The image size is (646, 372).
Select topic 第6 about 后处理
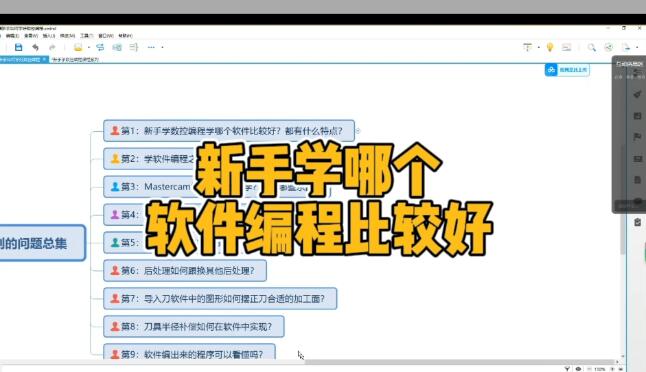(x=185, y=271)
